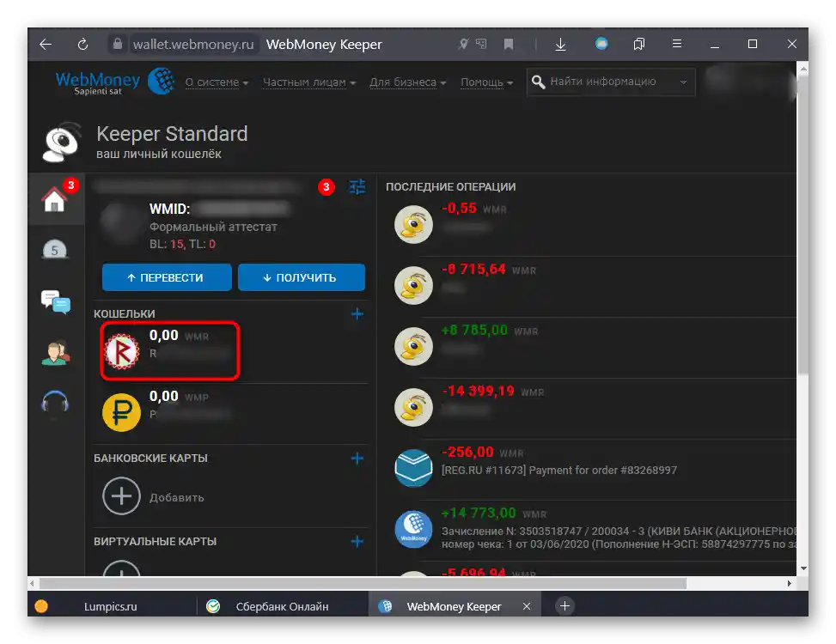Open the Home sidebar icon

pos(55,198)
